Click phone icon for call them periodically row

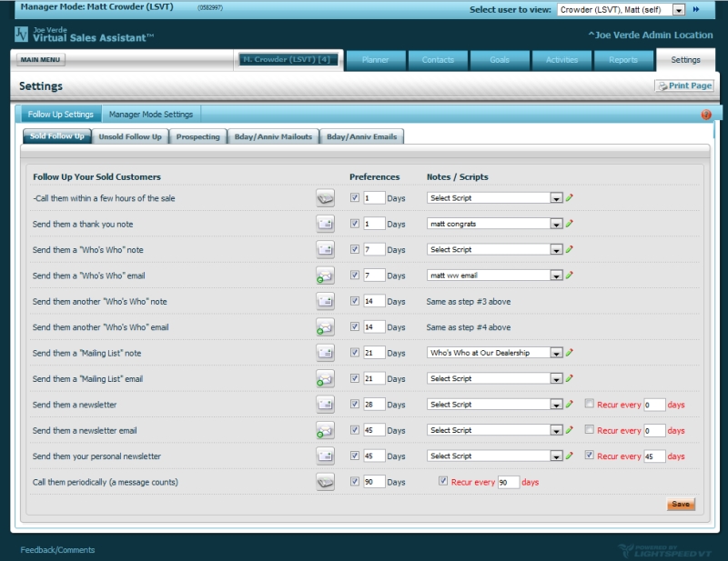325,482
